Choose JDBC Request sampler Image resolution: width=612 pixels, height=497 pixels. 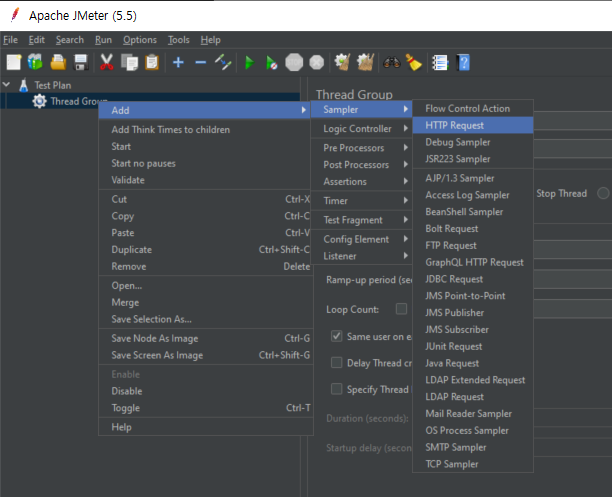coord(473,279)
